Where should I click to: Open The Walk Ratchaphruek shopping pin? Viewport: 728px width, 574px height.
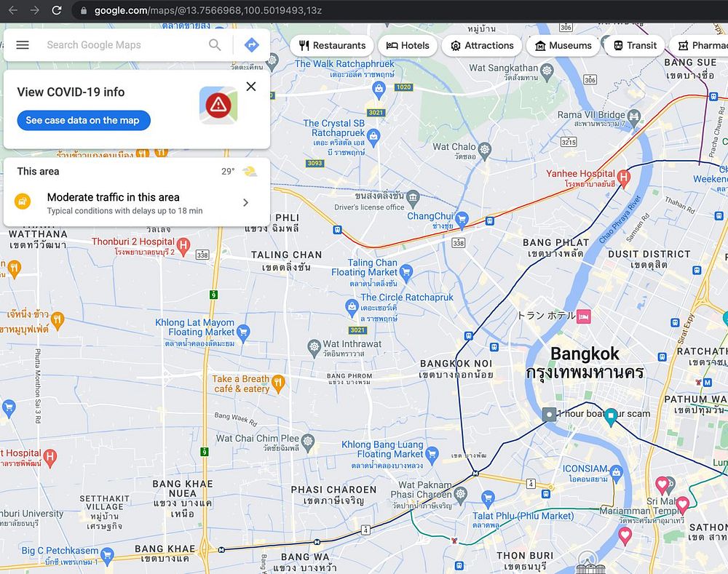[379, 89]
